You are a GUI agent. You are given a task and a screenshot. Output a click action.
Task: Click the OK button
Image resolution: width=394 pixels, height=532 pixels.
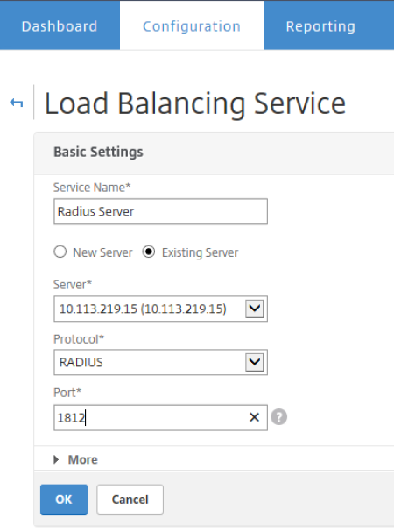[x=64, y=500]
